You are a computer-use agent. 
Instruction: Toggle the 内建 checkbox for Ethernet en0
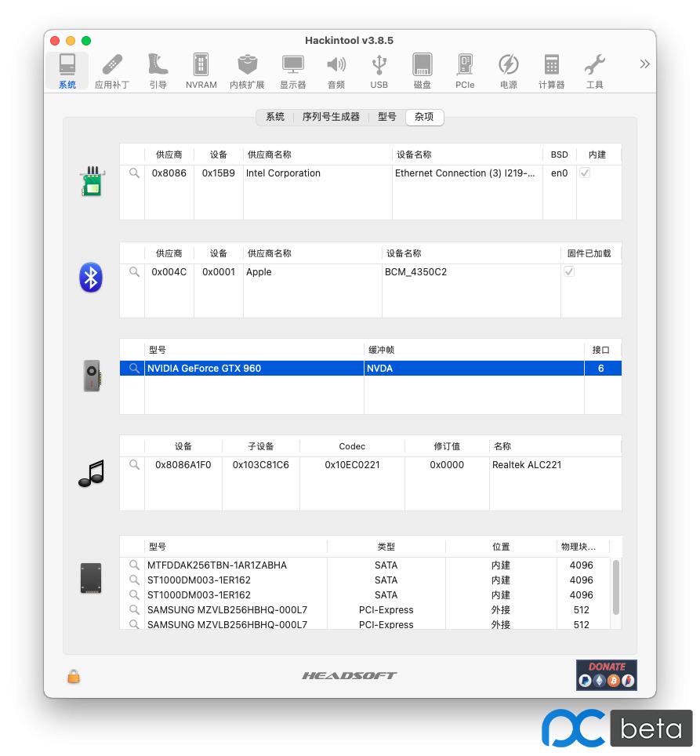point(585,173)
